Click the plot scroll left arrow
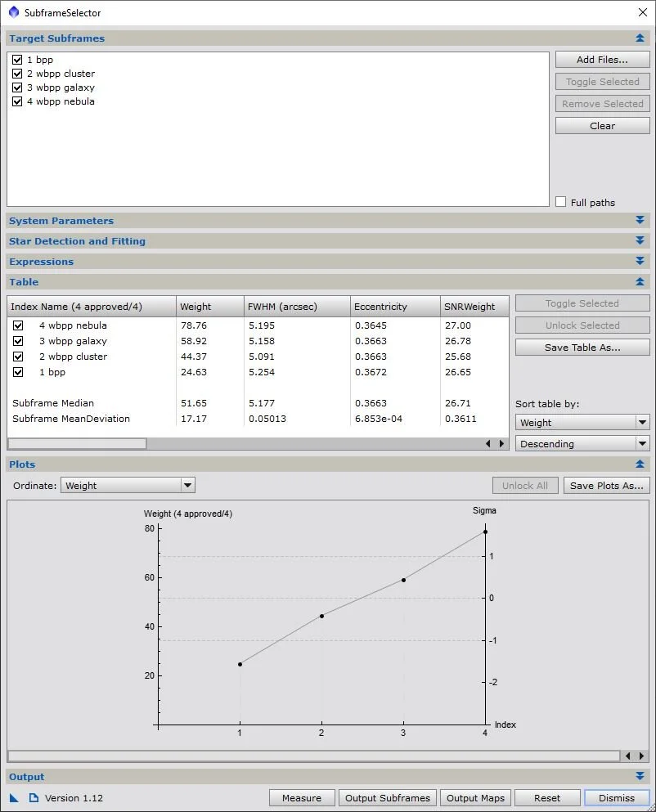Screen dimensions: 656x812 point(628,756)
